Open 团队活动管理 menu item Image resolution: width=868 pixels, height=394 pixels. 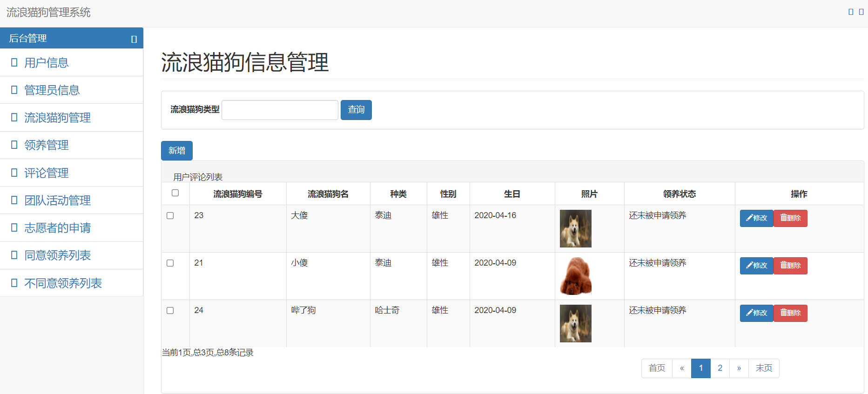point(72,200)
